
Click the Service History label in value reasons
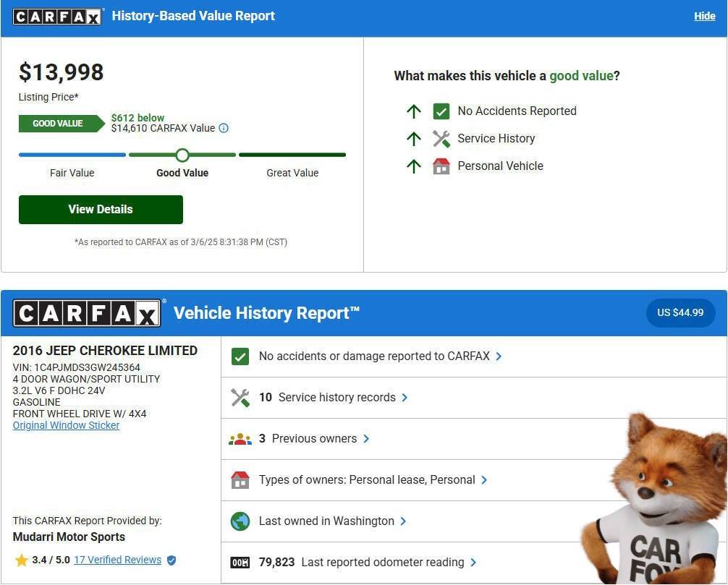tap(496, 139)
